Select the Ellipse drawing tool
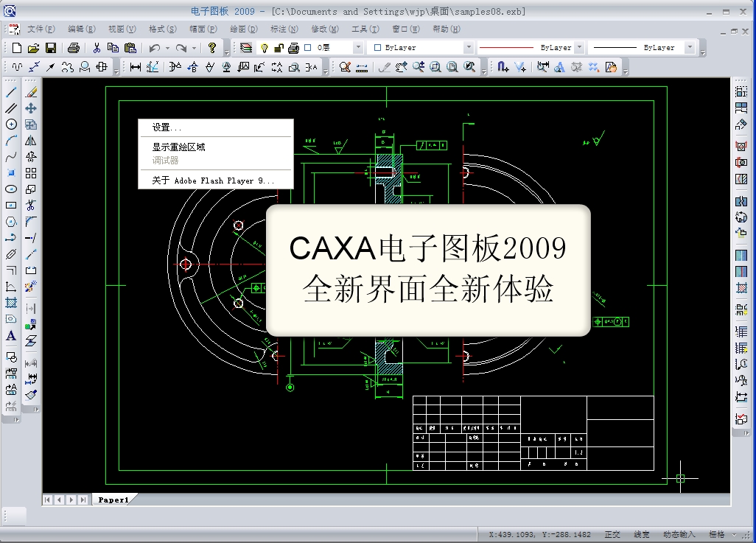This screenshot has height=543, width=756. coord(11,189)
